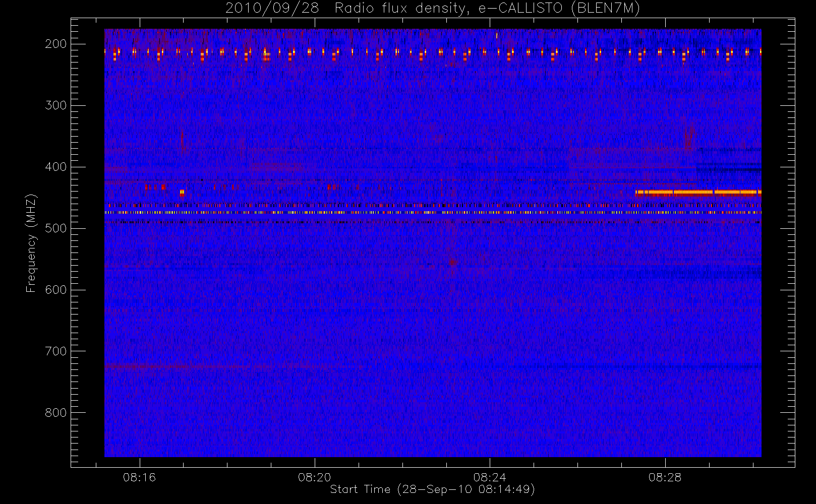Click the 600 frequency tick label
Viewport: 816px width, 504px height.
pyautogui.click(x=56, y=290)
